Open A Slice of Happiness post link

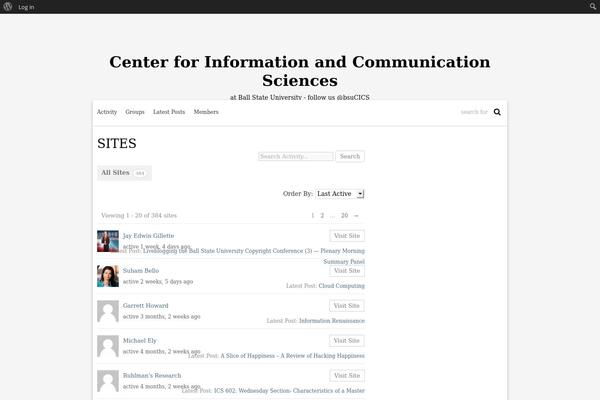(x=292, y=356)
